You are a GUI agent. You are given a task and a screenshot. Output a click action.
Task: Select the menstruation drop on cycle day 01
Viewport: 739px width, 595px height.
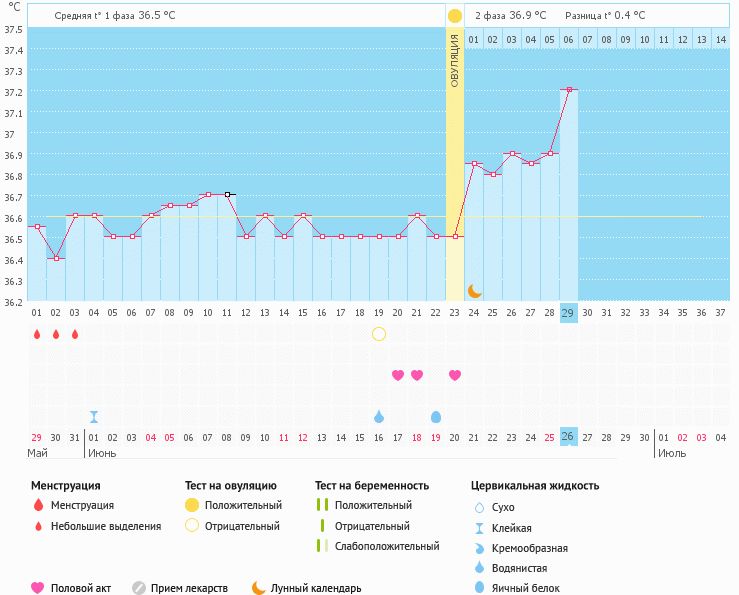click(x=37, y=334)
